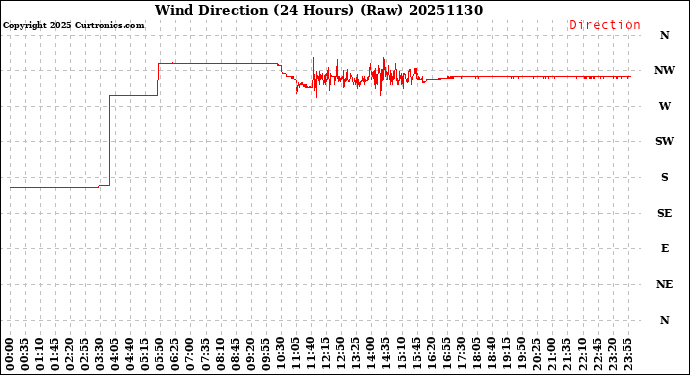Click the 14:00 time axis label
Screen dimensions: 690x375
pos(371,354)
